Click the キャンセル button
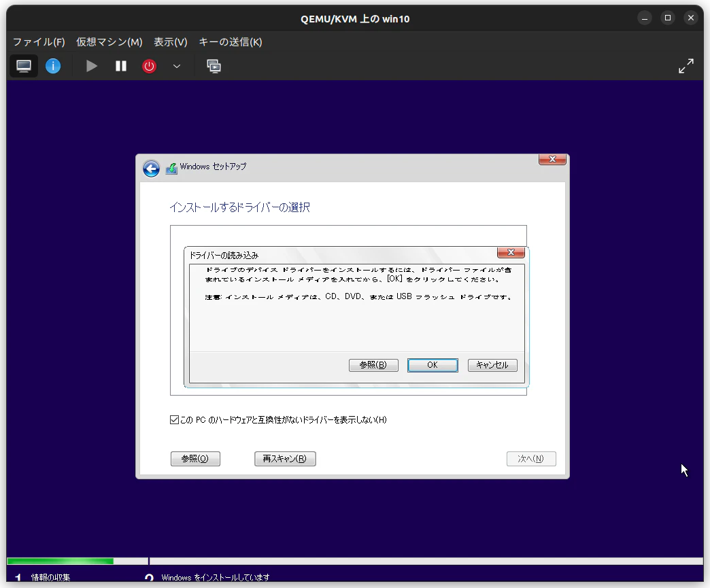710x588 pixels. pos(492,365)
